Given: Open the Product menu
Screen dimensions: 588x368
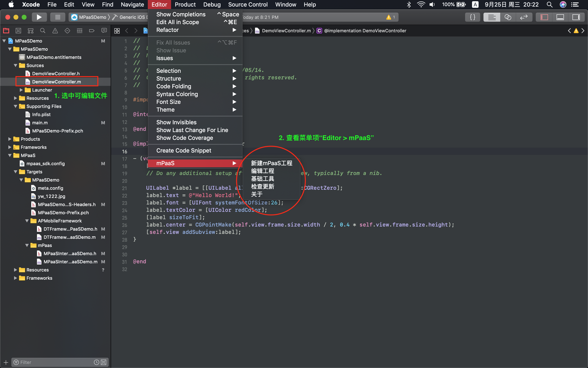Looking at the screenshot, I should [x=185, y=4].
